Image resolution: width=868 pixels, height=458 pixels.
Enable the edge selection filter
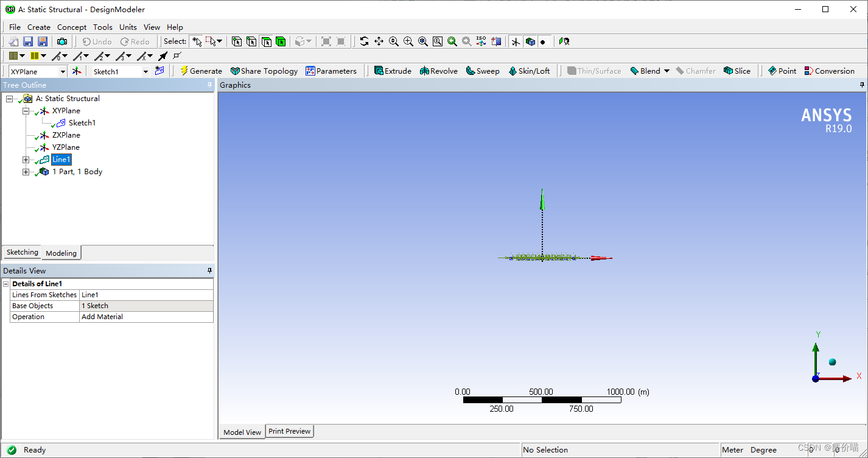click(x=251, y=41)
